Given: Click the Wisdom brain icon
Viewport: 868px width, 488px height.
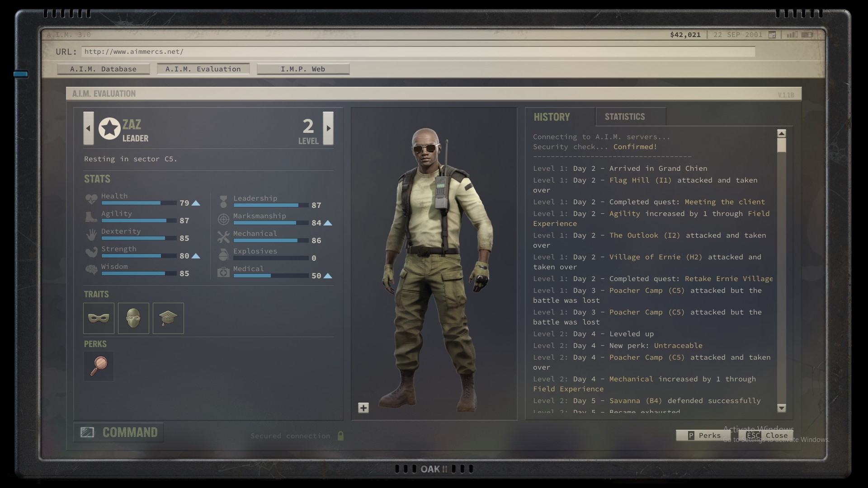Looking at the screenshot, I should (x=91, y=270).
